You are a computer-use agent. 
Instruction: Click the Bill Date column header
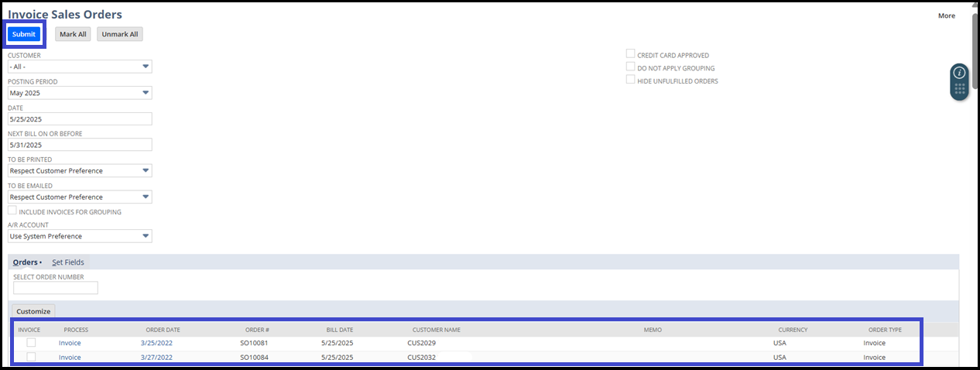click(x=340, y=330)
